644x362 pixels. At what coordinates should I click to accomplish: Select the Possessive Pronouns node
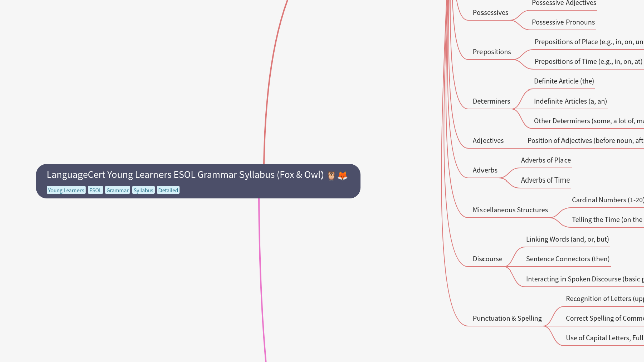click(563, 22)
